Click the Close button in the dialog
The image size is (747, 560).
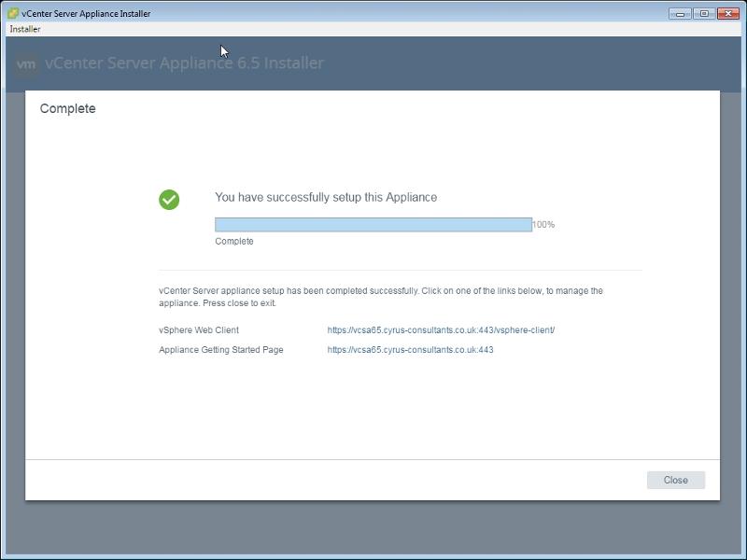(x=675, y=480)
